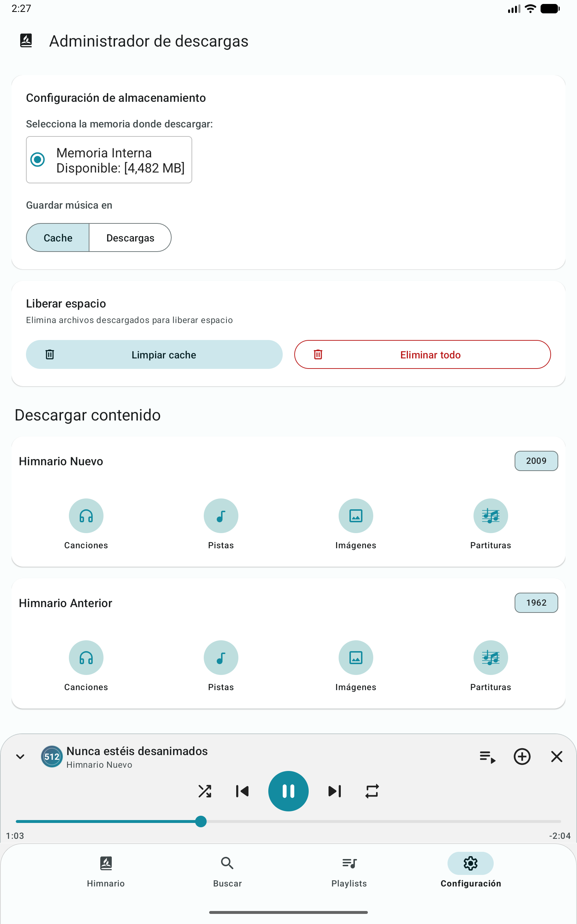Select Memoria Interna radio button

tap(38, 160)
